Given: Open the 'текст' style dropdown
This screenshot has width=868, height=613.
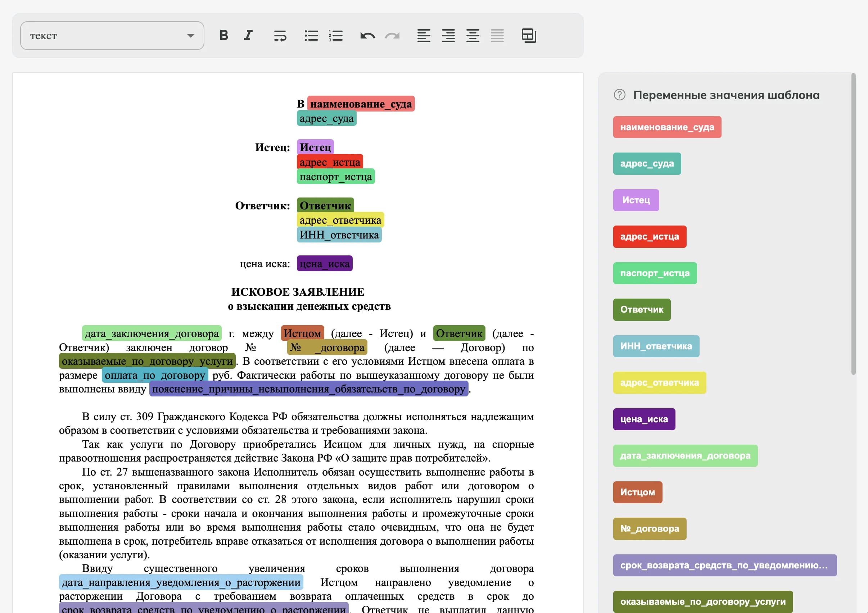Looking at the screenshot, I should coord(112,36).
